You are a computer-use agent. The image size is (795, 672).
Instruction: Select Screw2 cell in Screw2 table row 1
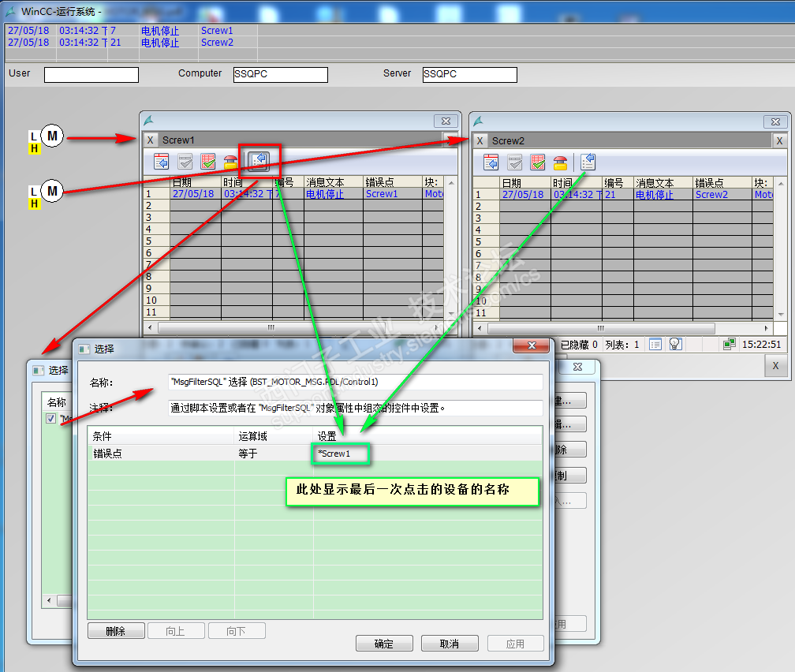722,195
